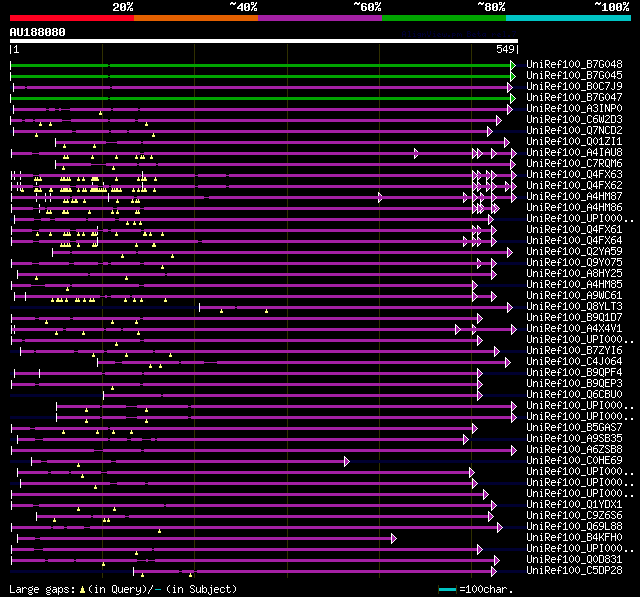Pick the UniRef100_A4HM85 hit name
Screen dimensions: 640x597
click(574, 285)
